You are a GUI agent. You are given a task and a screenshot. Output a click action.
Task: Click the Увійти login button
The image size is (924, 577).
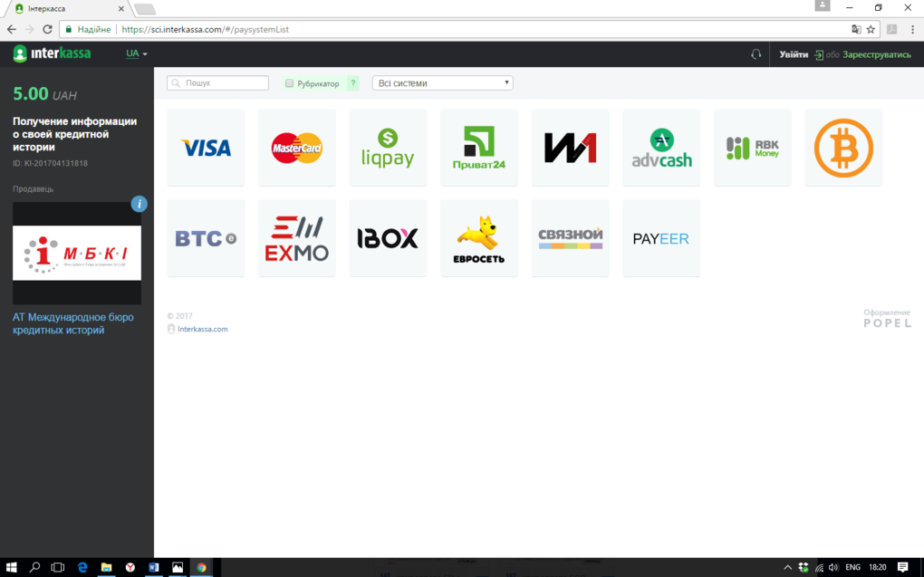pyautogui.click(x=794, y=54)
